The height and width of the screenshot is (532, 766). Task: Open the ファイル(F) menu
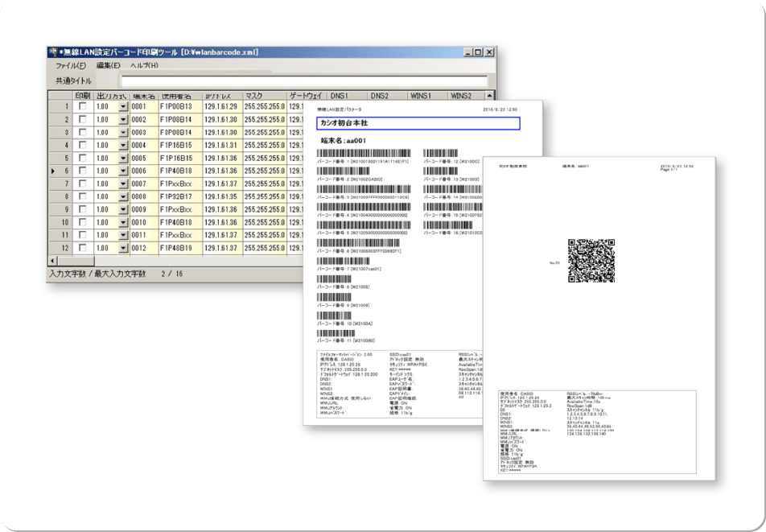(x=70, y=66)
